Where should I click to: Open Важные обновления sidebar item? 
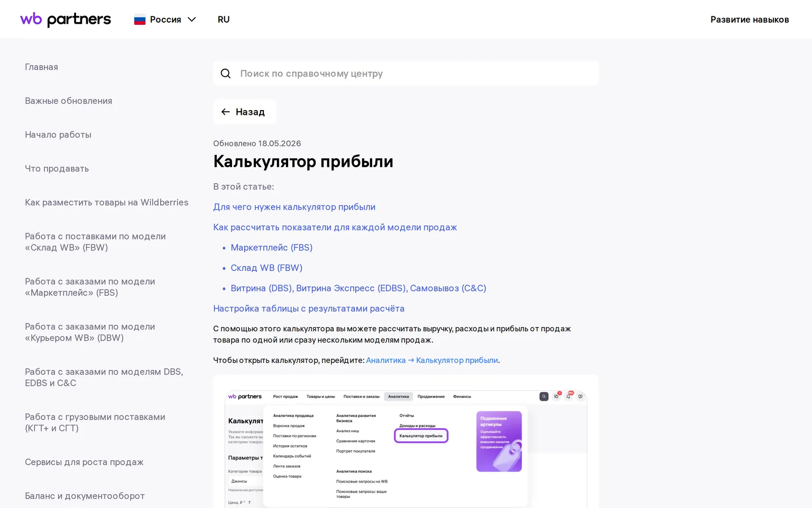click(x=68, y=101)
